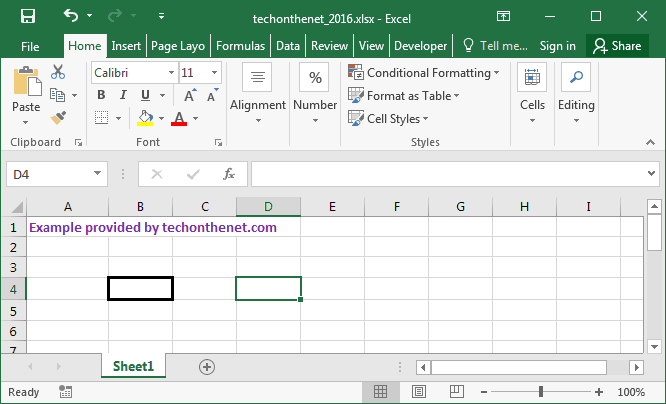666x404 pixels.
Task: Click into the formula bar
Action: [x=448, y=174]
